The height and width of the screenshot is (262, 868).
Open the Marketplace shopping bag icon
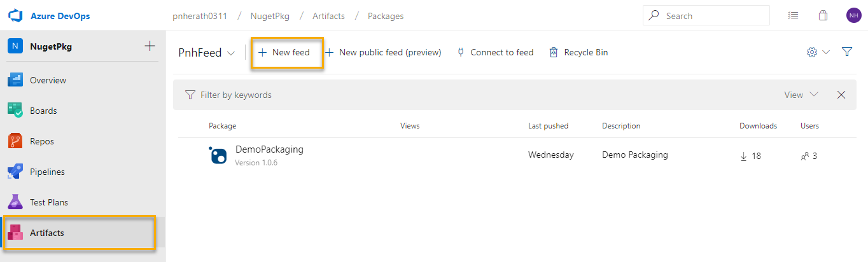[x=823, y=16]
